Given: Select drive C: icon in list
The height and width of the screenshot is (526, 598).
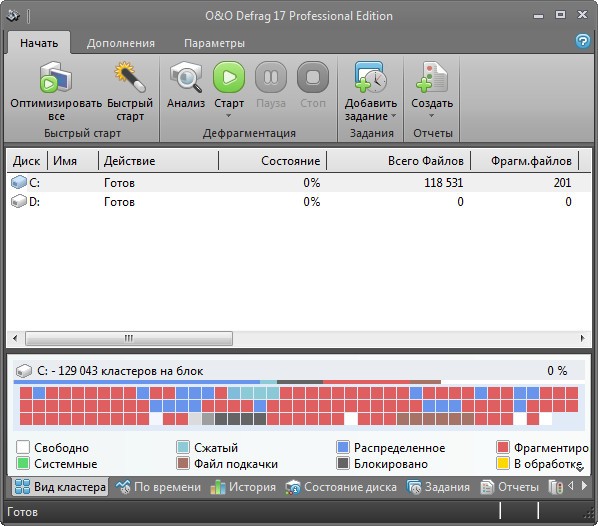Looking at the screenshot, I should (19, 182).
